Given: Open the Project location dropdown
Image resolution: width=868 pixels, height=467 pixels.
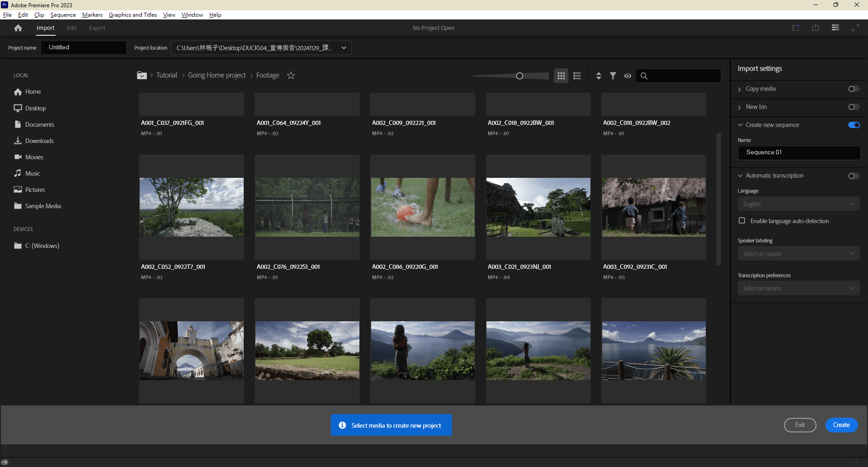Looking at the screenshot, I should [344, 48].
